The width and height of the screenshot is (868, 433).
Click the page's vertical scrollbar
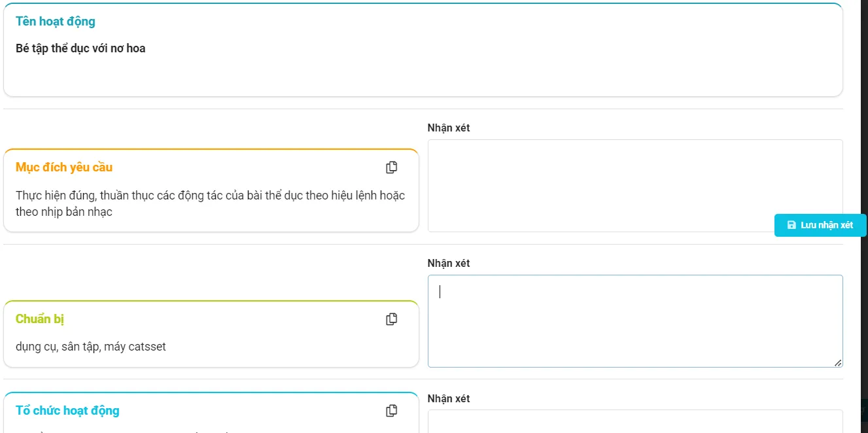click(863, 196)
